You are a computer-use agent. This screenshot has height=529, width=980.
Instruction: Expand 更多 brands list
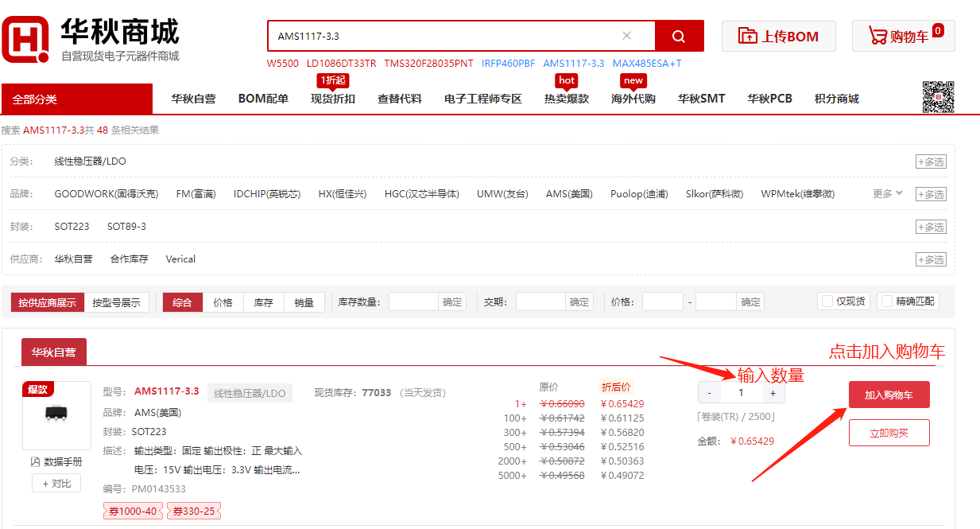click(888, 193)
